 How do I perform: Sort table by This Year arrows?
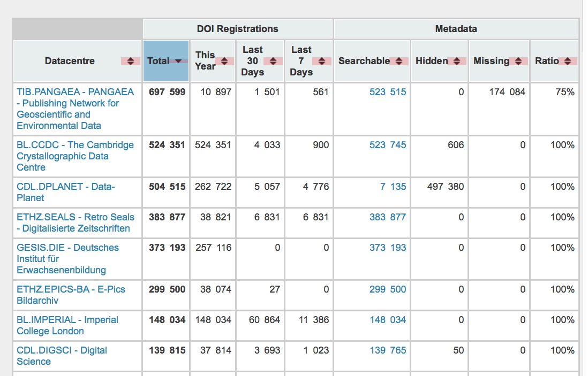(224, 62)
